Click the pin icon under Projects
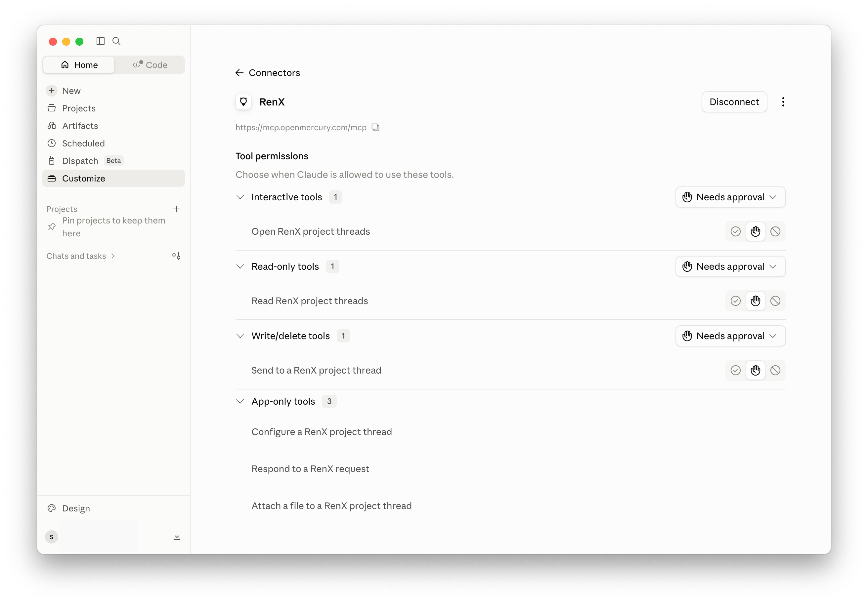868x603 pixels. pyautogui.click(x=52, y=227)
